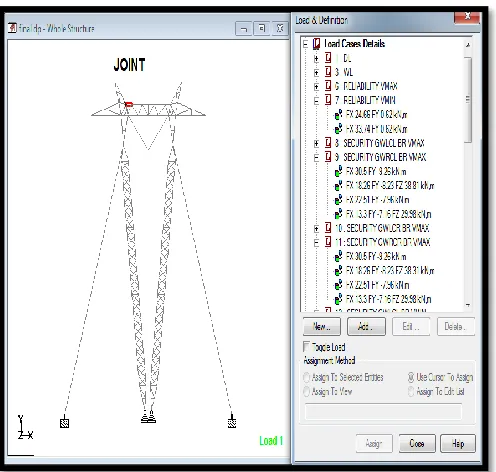Select the icon of load case 11 SECURITY
Viewport: 496px width, 472px height.
pos(328,242)
